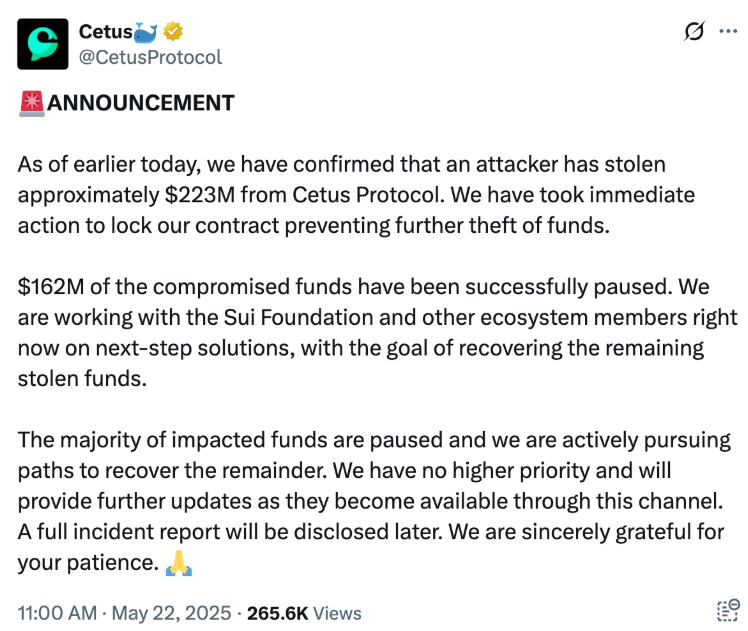Open the Grok slashed-circle icon

click(x=693, y=32)
